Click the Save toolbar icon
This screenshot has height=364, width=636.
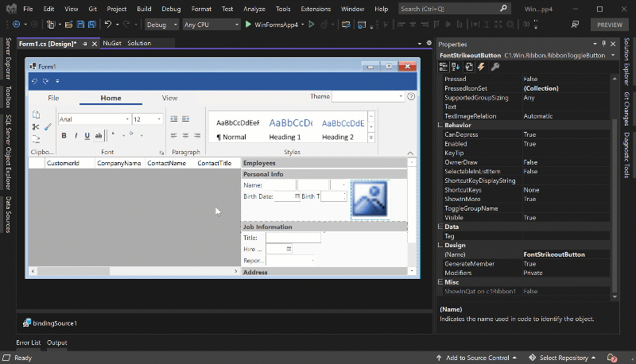(80, 25)
